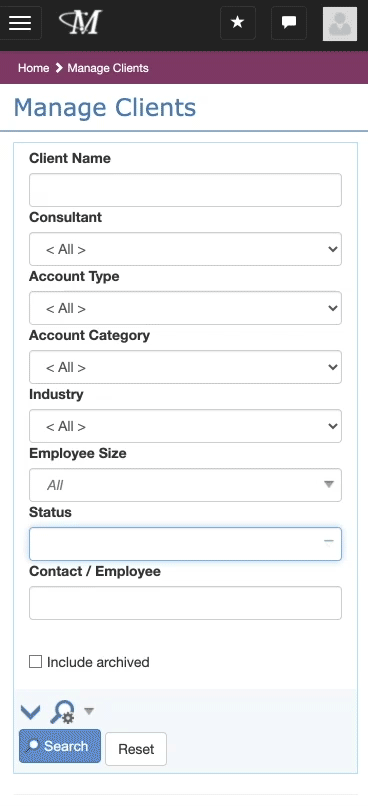Open the search settings magnifier-gear icon
This screenshot has width=368, height=806.
pos(62,712)
